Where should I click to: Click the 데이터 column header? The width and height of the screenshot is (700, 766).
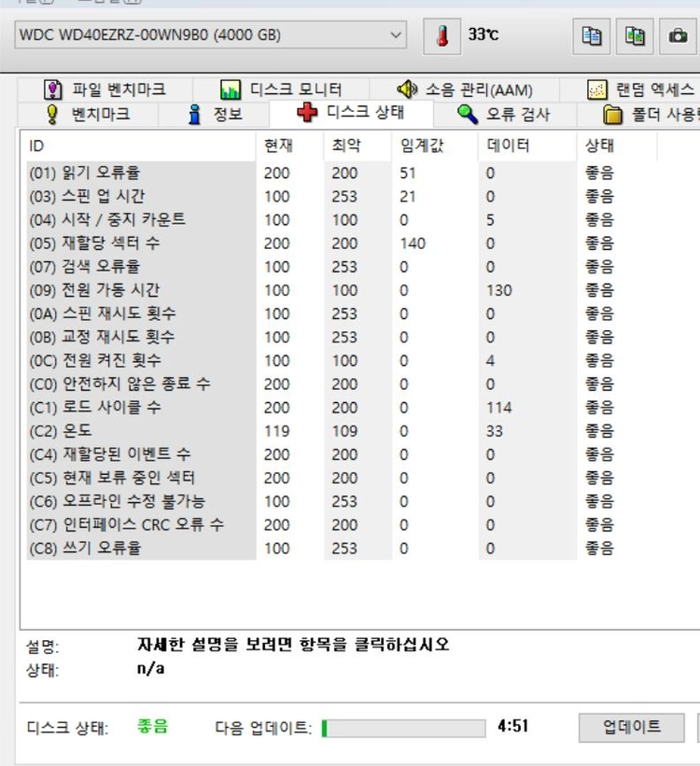coord(527,146)
